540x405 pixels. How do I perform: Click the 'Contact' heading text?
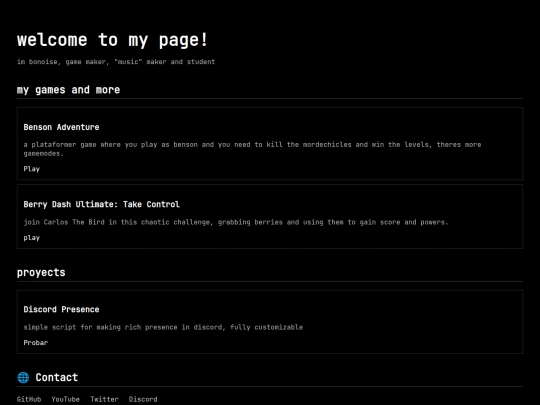[57, 377]
